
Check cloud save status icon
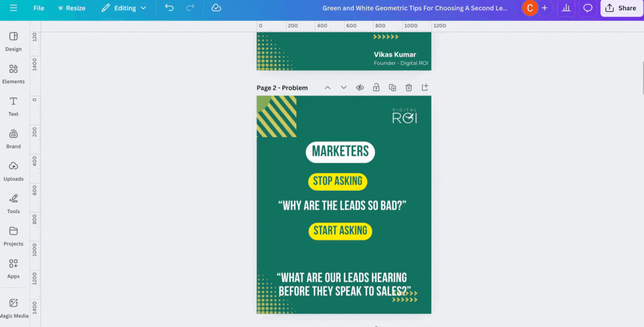(216, 8)
